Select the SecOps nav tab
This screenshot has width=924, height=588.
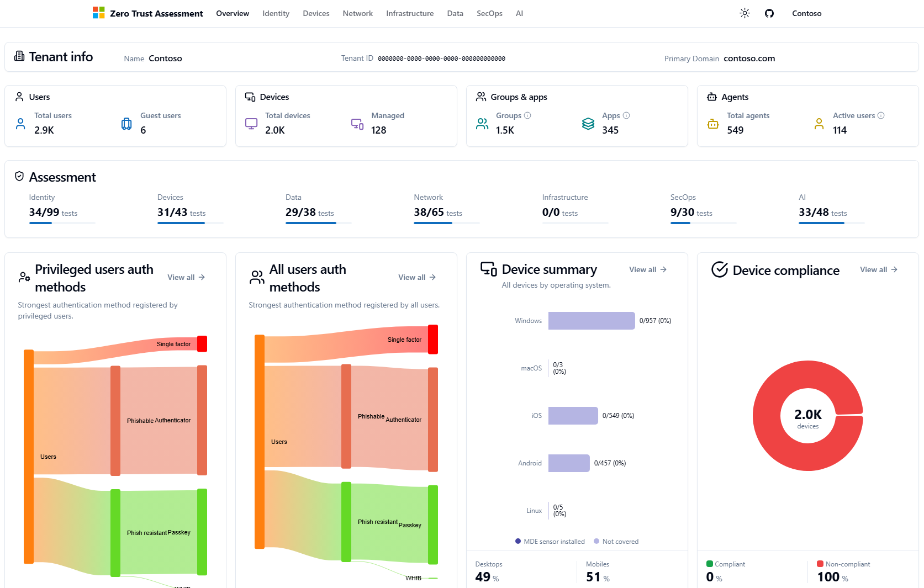489,13
